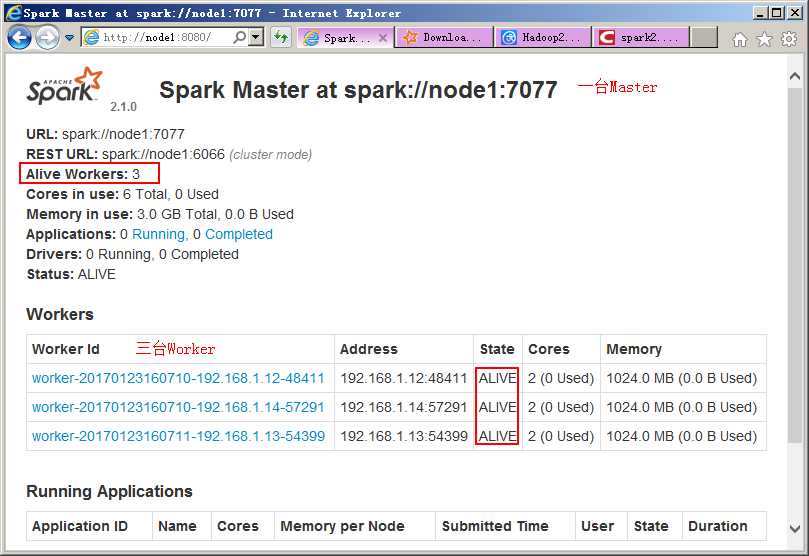Open a new blank tab
The height and width of the screenshot is (556, 809).
(704, 38)
